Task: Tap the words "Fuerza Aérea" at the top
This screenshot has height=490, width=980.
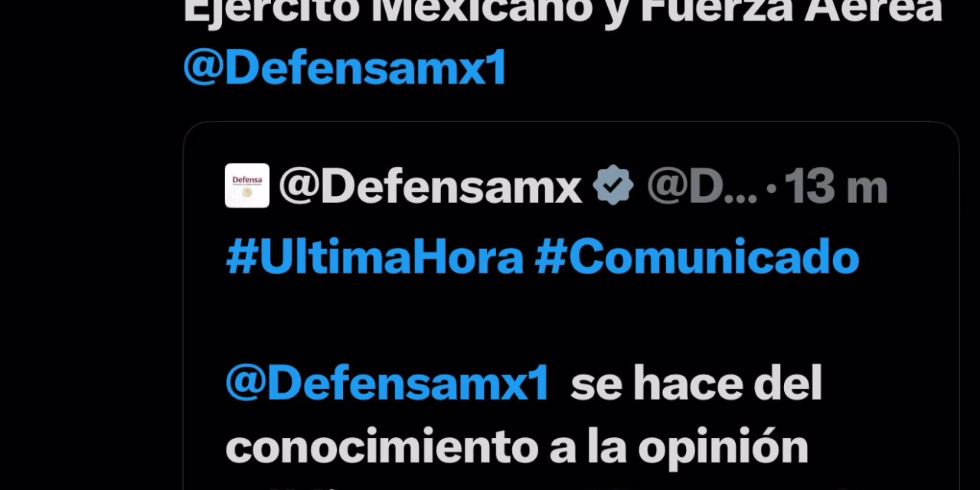Action: 792,11
